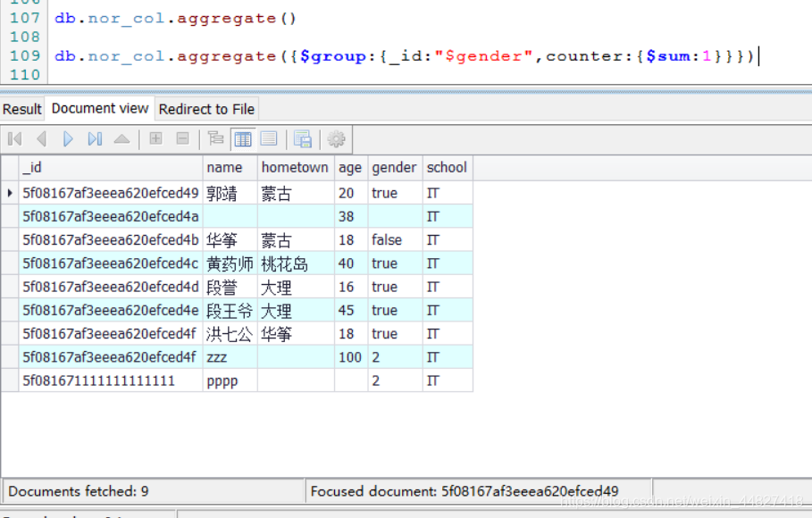Click the plus expand-all toolbar icon
This screenshot has height=518, width=812.
(x=155, y=138)
